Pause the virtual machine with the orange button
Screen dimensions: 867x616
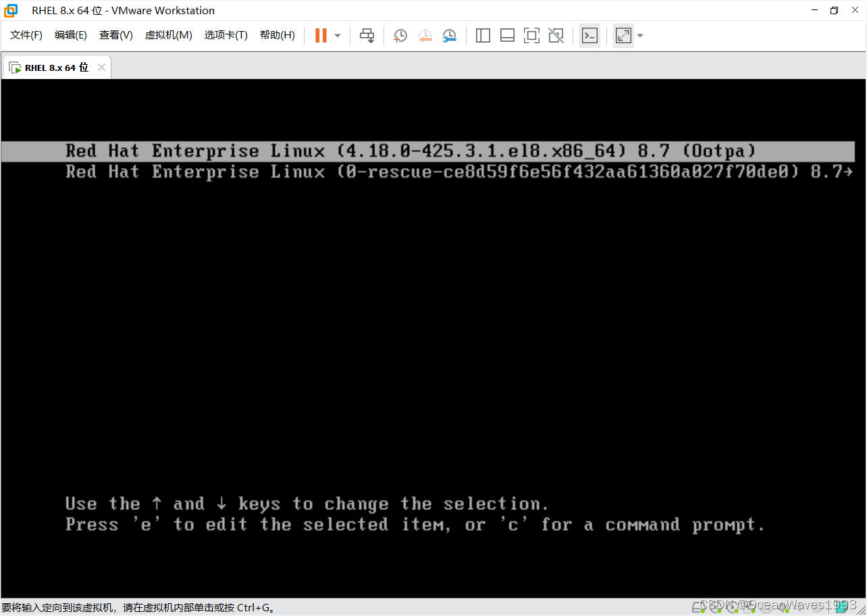(321, 36)
